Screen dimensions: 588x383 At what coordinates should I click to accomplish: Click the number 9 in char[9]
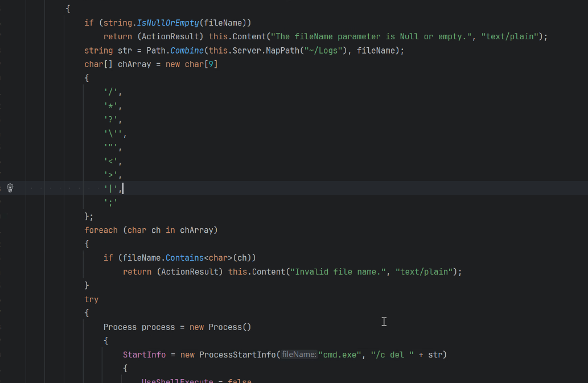(x=211, y=64)
